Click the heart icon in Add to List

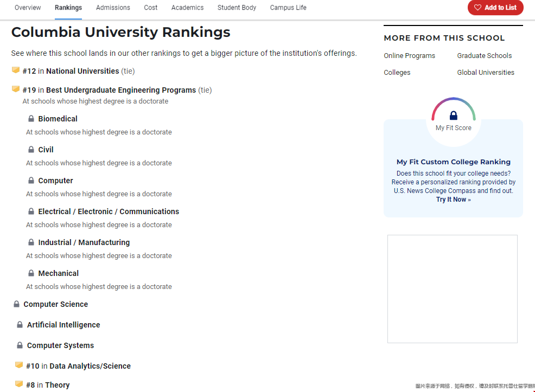(x=477, y=8)
